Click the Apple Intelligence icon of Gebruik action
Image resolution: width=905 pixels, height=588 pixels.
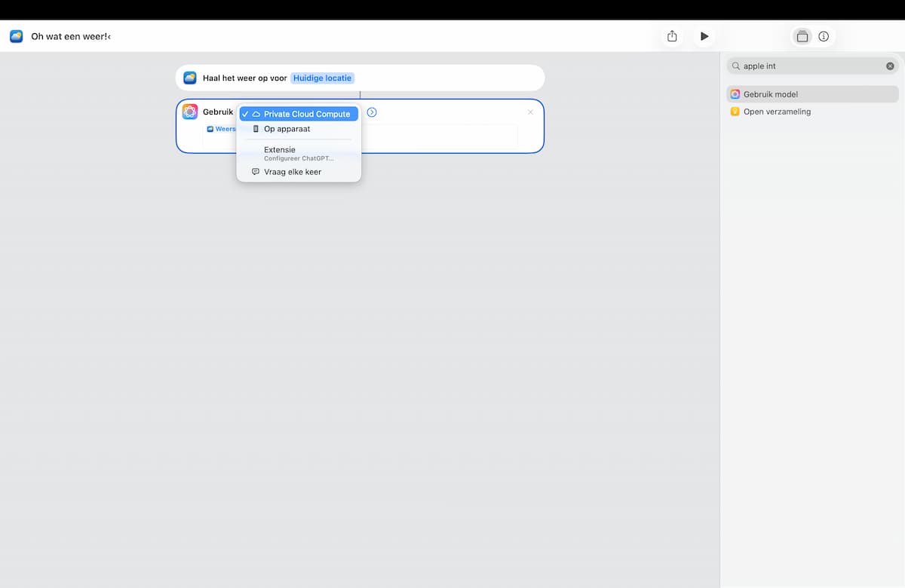click(x=190, y=112)
